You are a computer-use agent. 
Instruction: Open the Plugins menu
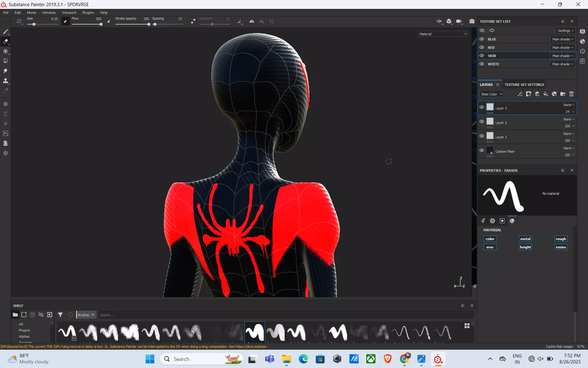88,13
